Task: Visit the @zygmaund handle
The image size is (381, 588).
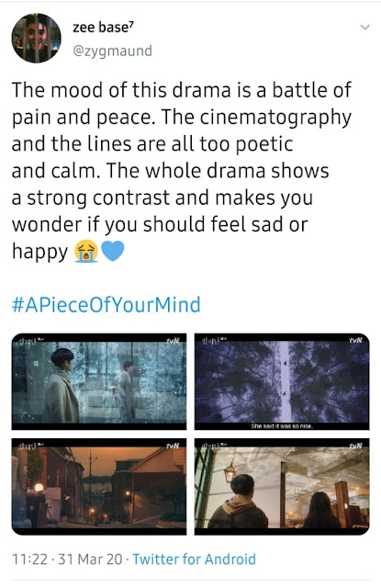Action: point(112,51)
